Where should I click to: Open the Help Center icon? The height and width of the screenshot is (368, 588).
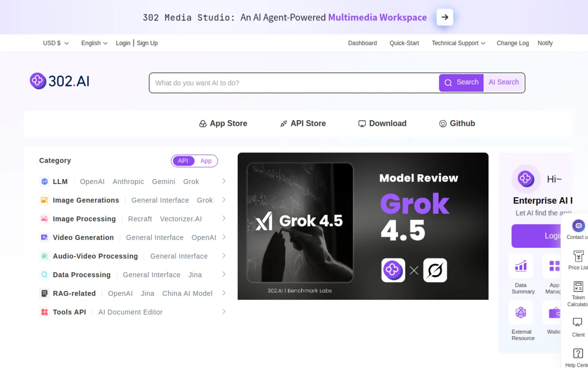pos(578,353)
